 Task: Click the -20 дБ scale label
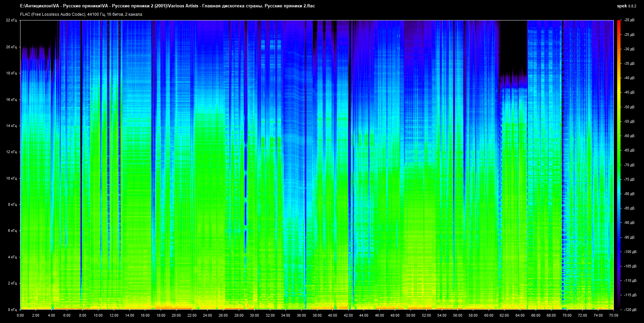pos(629,20)
